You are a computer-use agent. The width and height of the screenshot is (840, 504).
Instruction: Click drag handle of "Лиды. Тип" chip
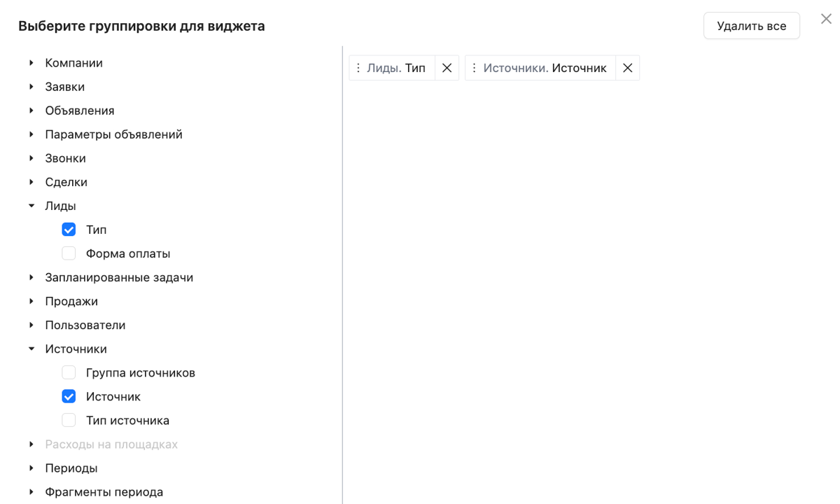(x=358, y=68)
